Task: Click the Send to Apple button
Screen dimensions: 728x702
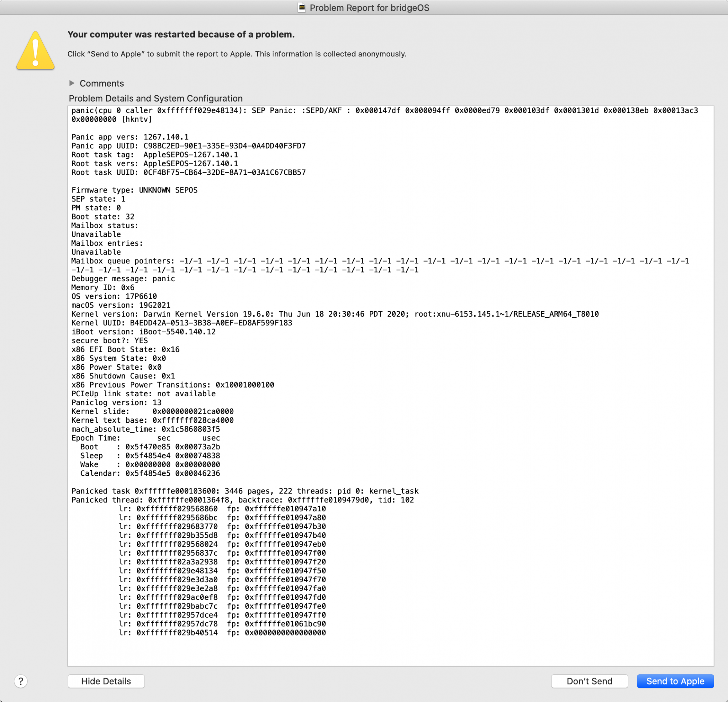Action: tap(675, 681)
